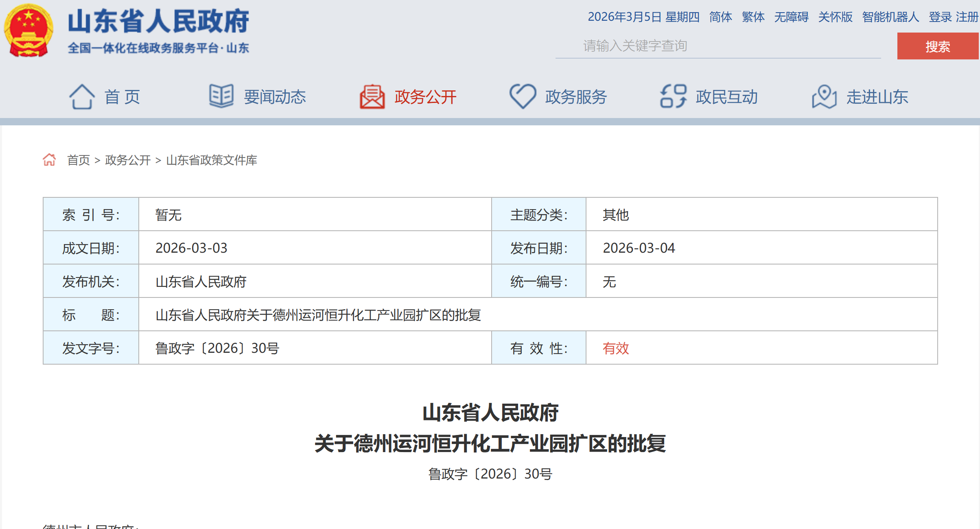Viewport: 980px width, 529px height.
Task: Click the house icon beside 首页 nav
Action: click(82, 97)
